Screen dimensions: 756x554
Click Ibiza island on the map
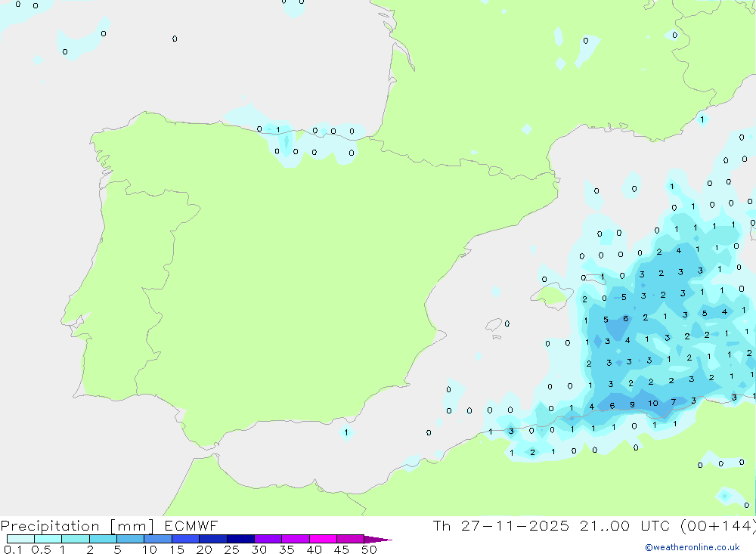pos(494,325)
